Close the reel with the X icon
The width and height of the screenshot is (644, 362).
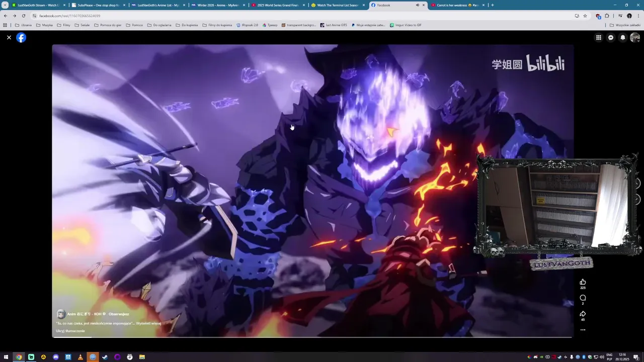click(x=9, y=38)
